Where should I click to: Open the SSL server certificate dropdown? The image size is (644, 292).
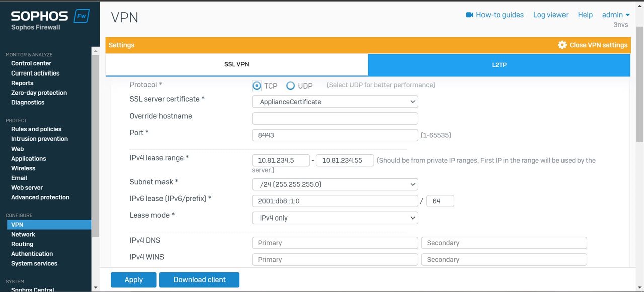(x=335, y=102)
